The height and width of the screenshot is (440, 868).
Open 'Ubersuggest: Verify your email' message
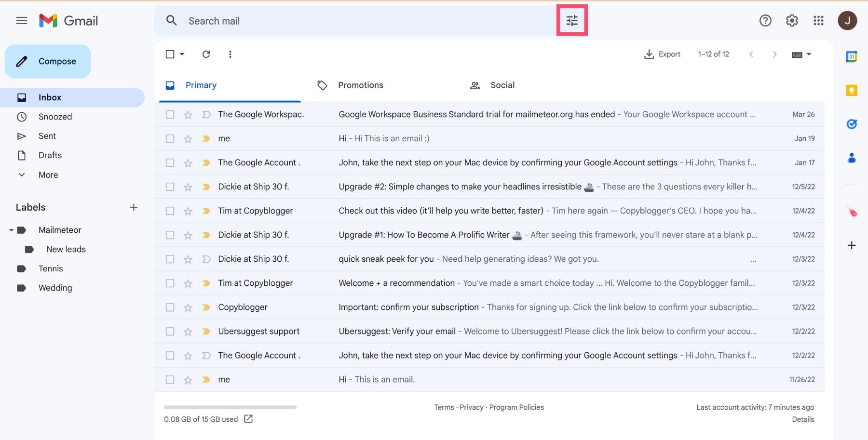[489, 331]
